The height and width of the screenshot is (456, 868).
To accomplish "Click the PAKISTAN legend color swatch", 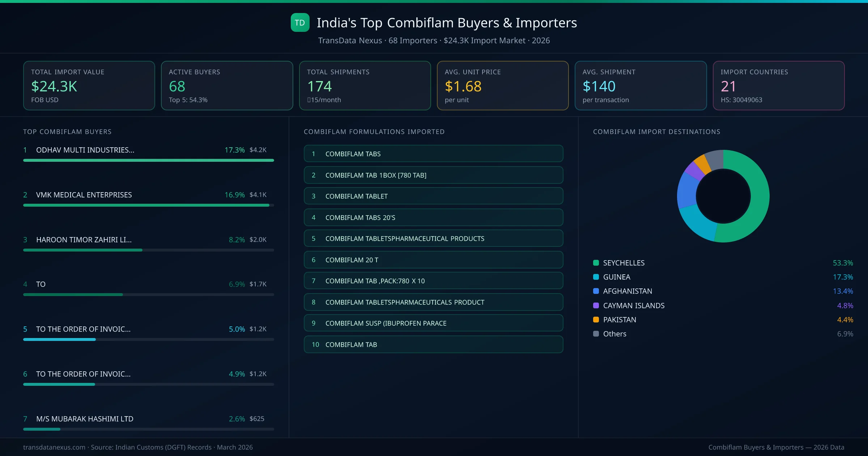I will 595,320.
